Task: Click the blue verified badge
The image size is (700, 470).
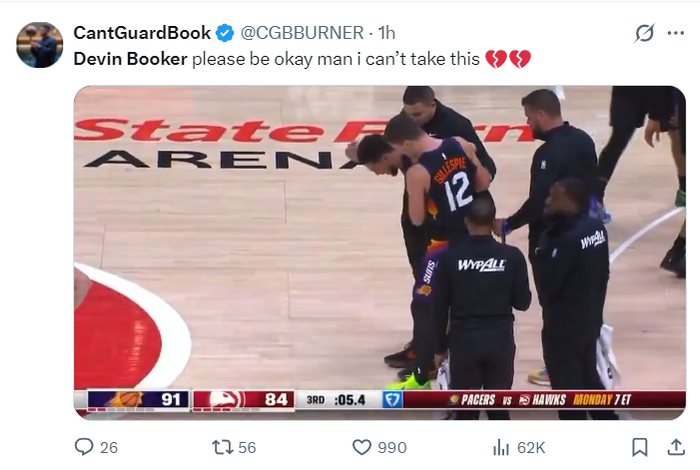Action: [225, 33]
